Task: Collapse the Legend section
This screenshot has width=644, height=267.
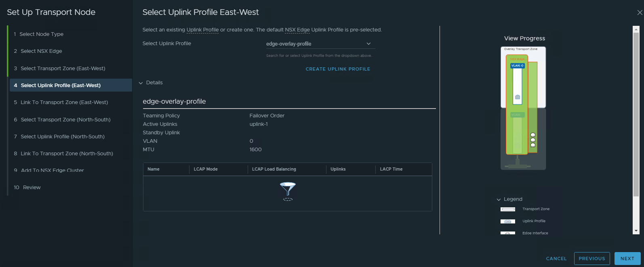Action: [499, 199]
